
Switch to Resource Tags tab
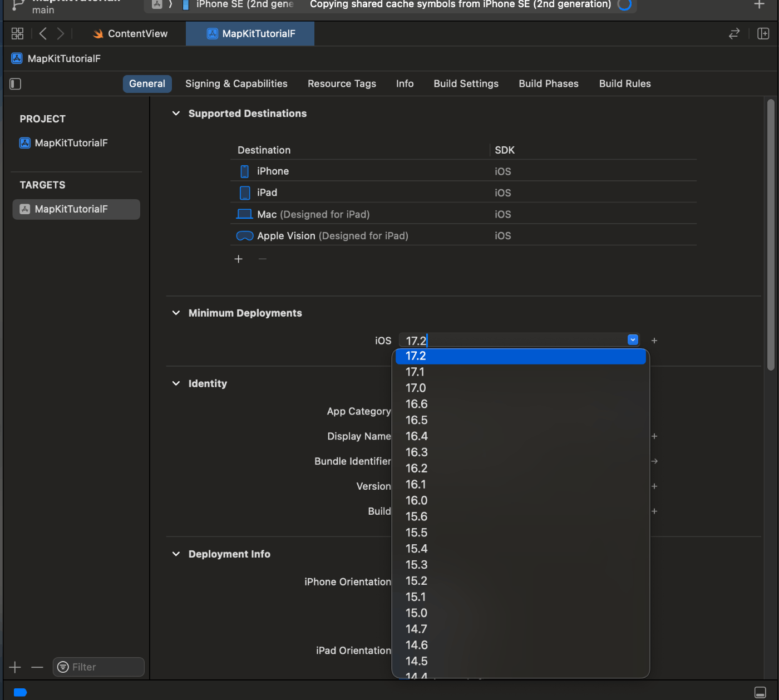342,83
